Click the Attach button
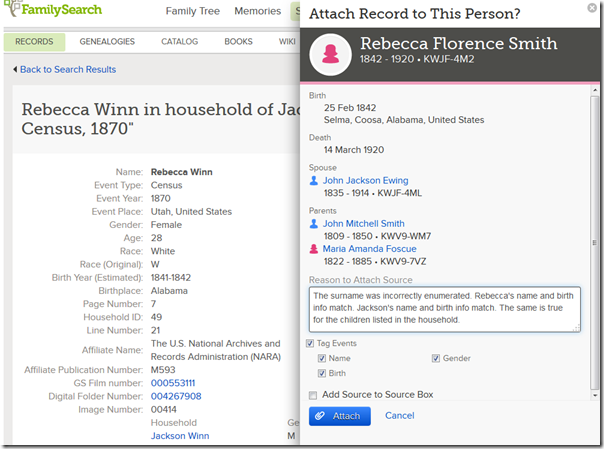This screenshot has height=449, width=604. tap(340, 416)
